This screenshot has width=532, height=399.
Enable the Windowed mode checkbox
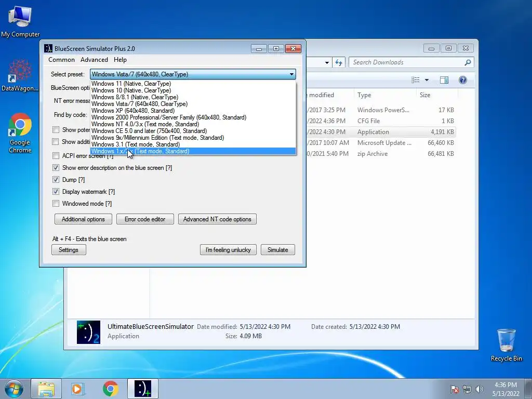pyautogui.click(x=56, y=204)
